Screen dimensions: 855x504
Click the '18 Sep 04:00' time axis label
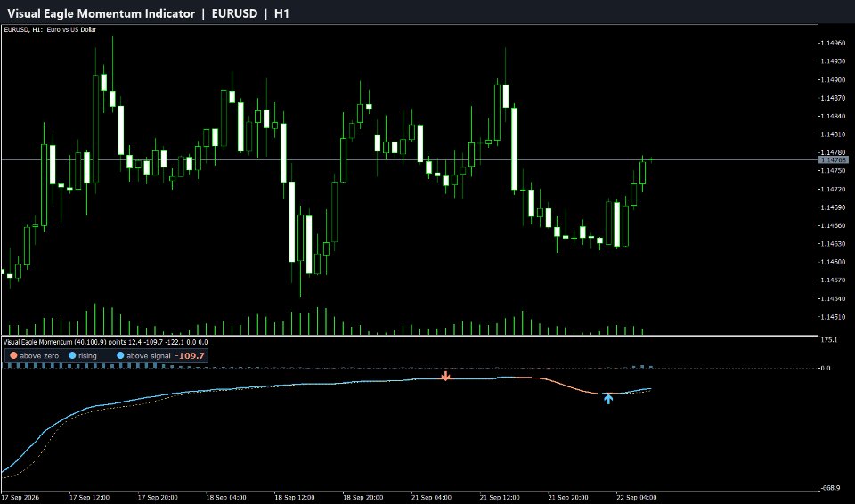(x=225, y=498)
